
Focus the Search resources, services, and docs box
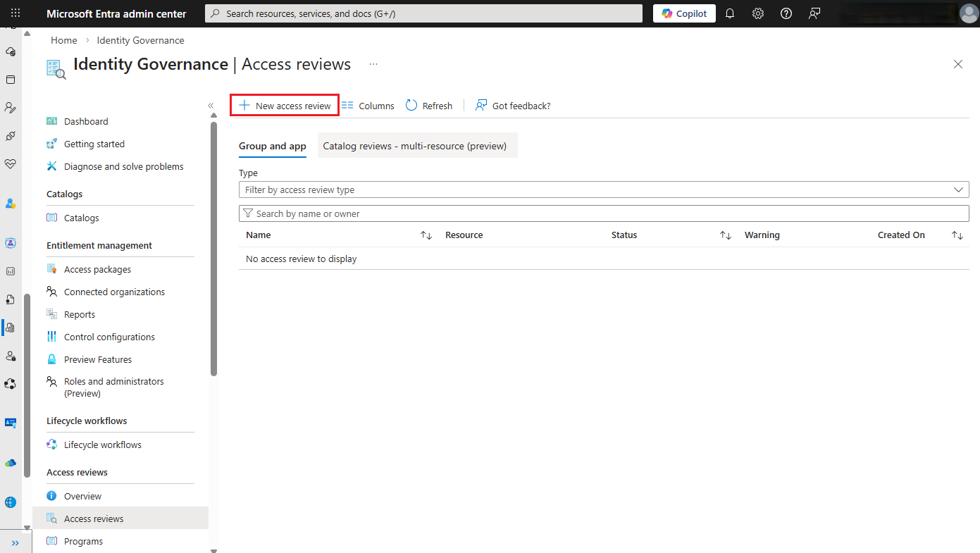pos(423,13)
